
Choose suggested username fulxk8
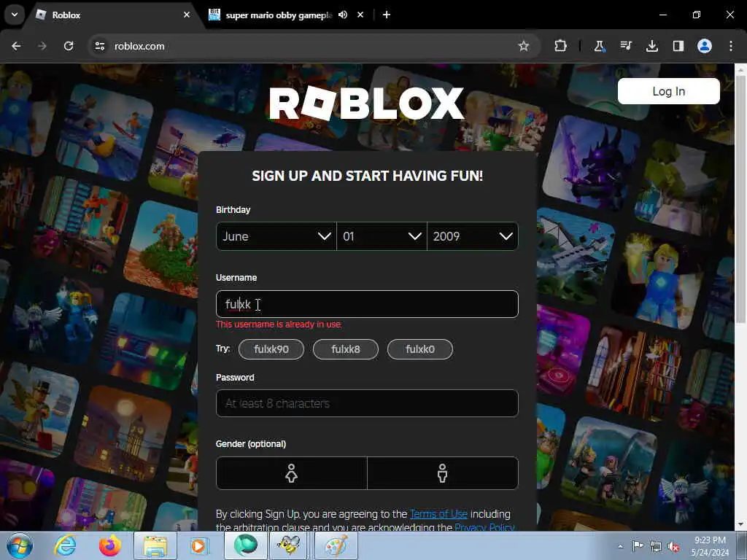pos(345,349)
